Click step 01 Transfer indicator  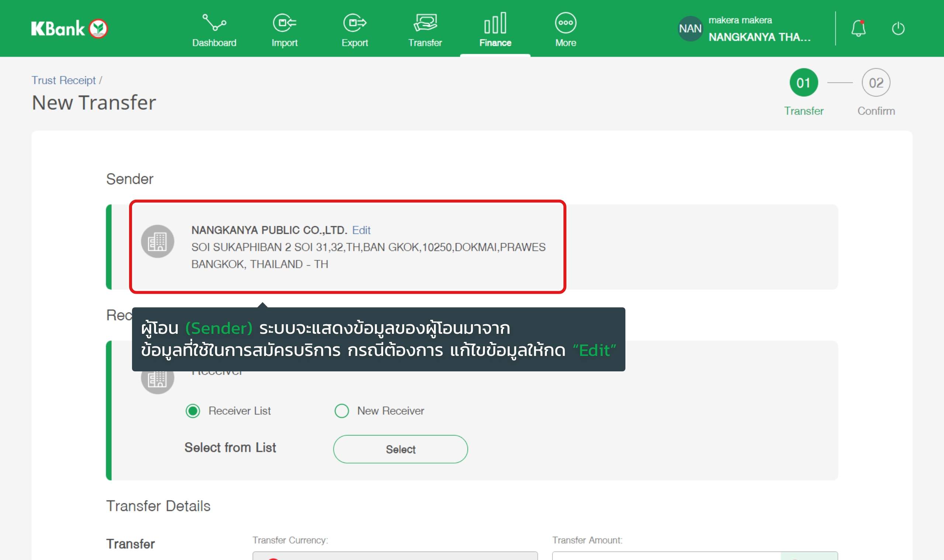(x=804, y=83)
